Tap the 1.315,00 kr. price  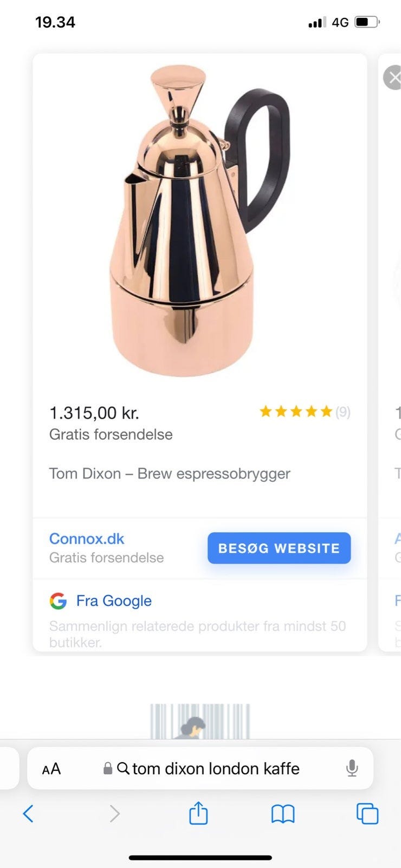point(94,413)
